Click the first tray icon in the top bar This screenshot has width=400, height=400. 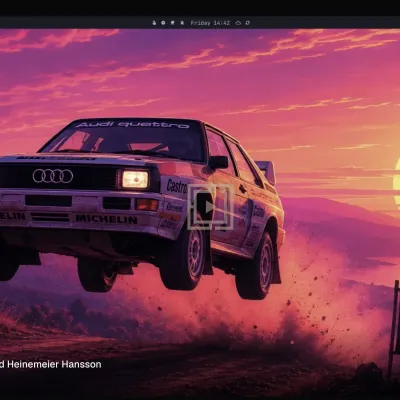point(154,23)
